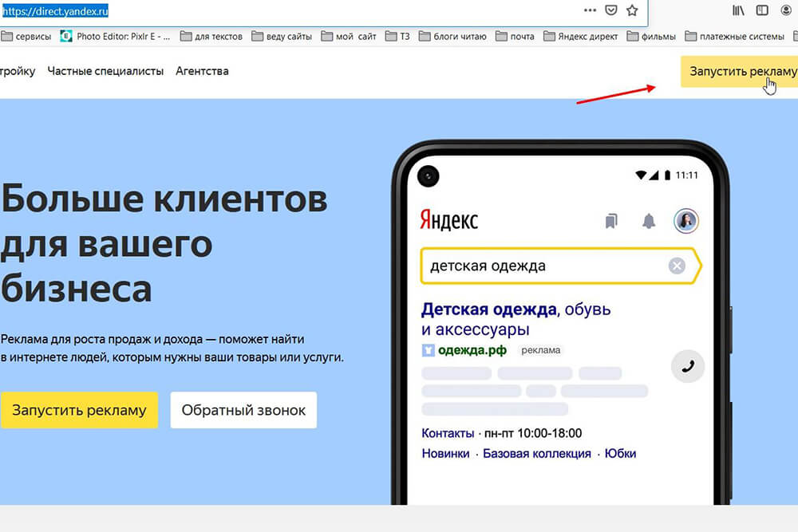The image size is (798, 532).
Task: Save page to Pocket icon
Action: (x=611, y=10)
